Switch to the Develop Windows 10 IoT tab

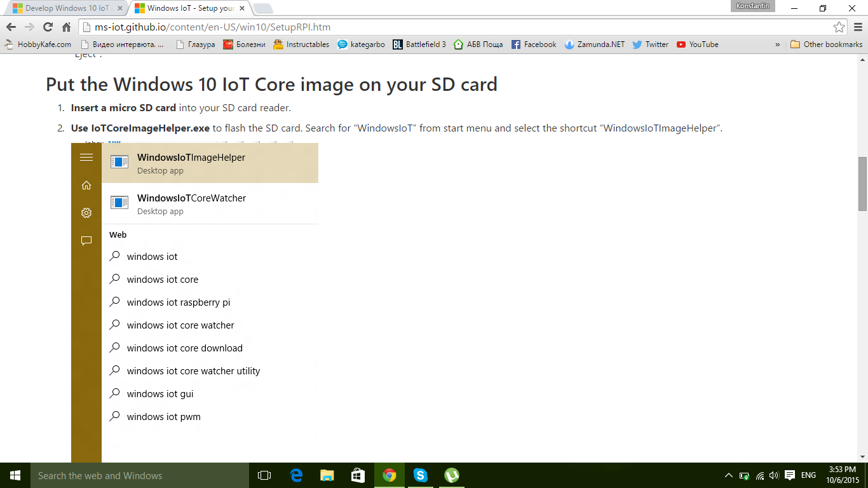click(x=64, y=9)
